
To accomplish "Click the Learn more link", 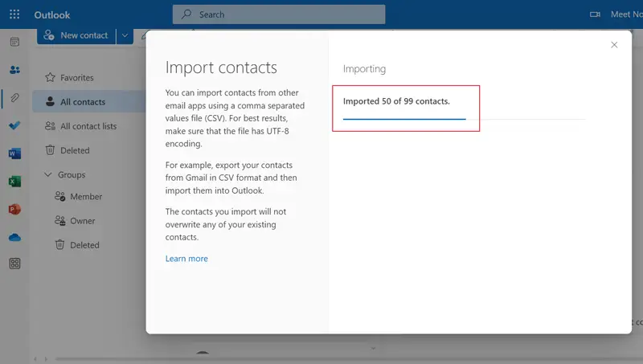I will tap(186, 259).
